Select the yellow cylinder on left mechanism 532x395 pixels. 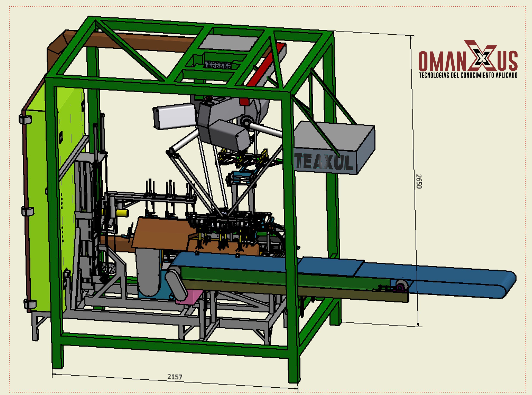pos(122,213)
